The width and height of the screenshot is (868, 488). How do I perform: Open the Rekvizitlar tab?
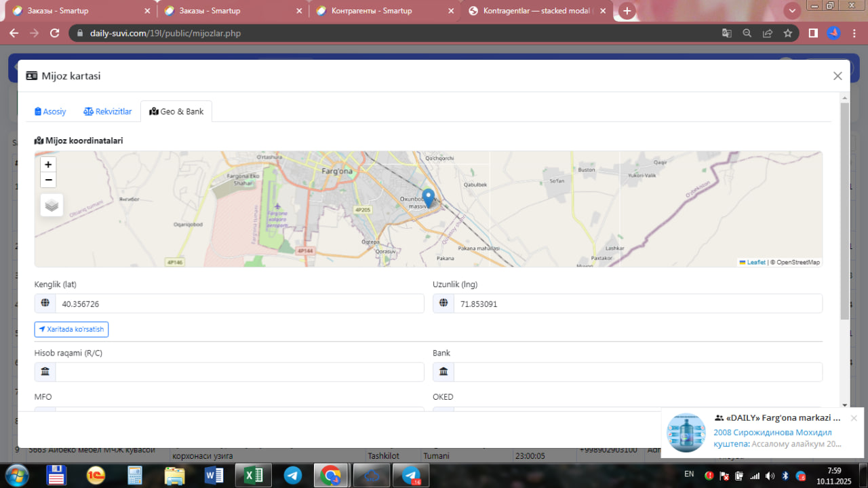[x=108, y=111]
